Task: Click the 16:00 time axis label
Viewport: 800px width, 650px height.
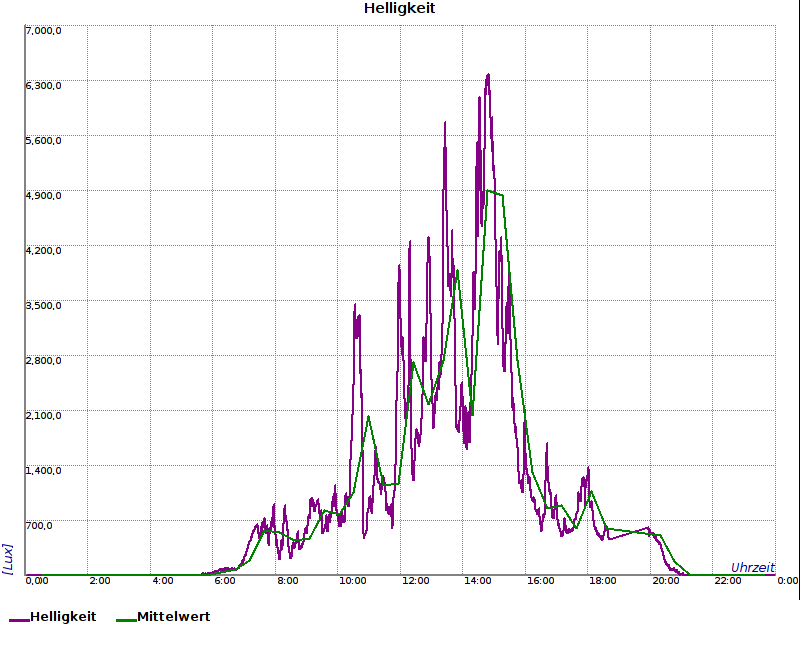Action: tap(540, 581)
